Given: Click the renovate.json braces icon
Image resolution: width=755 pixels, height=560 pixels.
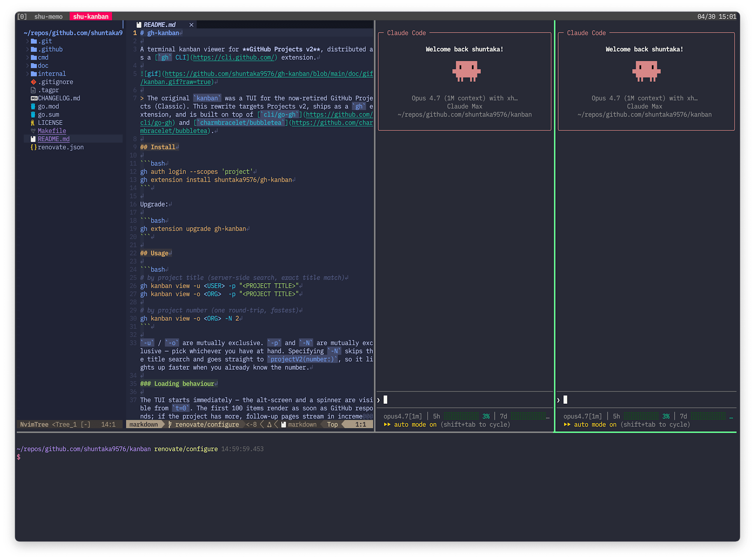Looking at the screenshot, I should (34, 147).
